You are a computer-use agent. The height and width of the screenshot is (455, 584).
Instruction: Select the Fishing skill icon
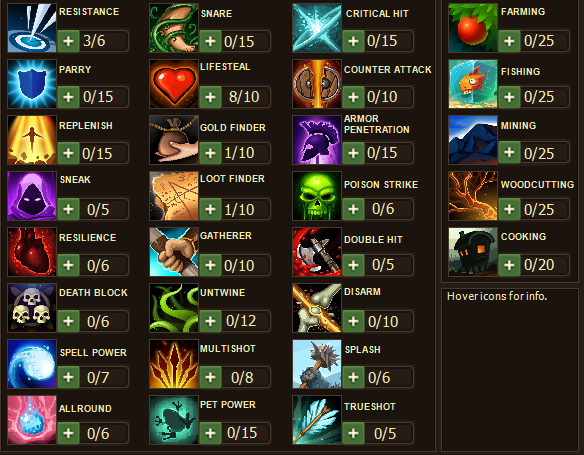473,84
